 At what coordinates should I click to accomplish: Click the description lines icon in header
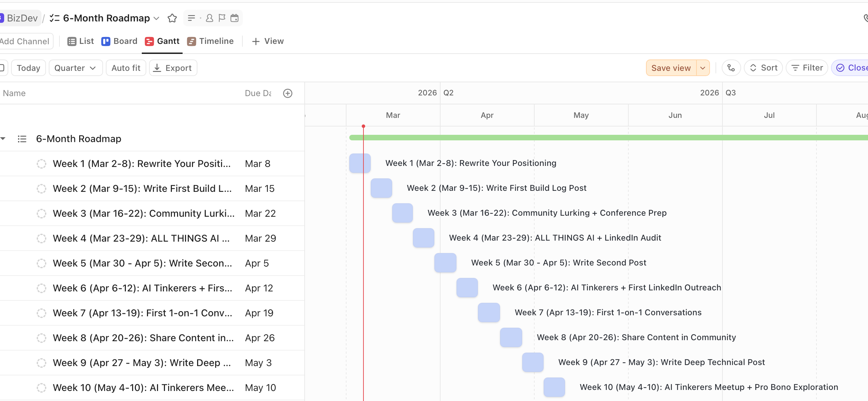point(191,18)
